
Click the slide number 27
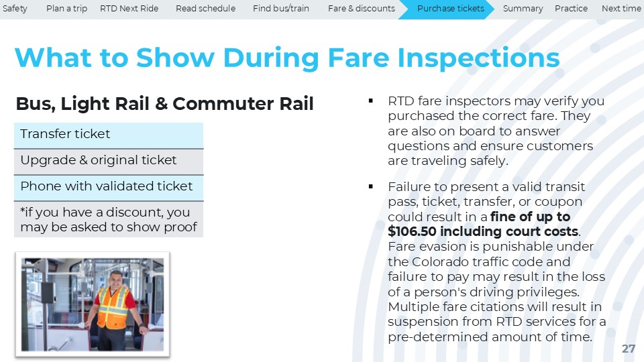coord(628,349)
